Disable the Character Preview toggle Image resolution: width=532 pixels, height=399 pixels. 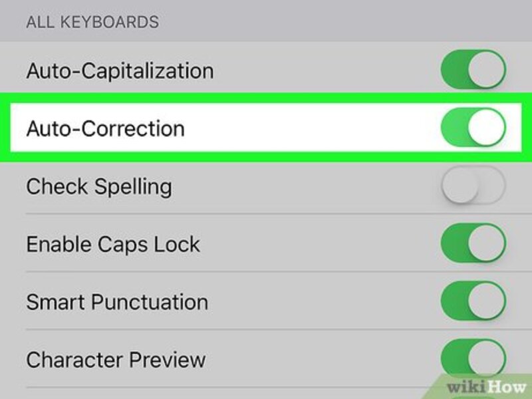coord(473,358)
